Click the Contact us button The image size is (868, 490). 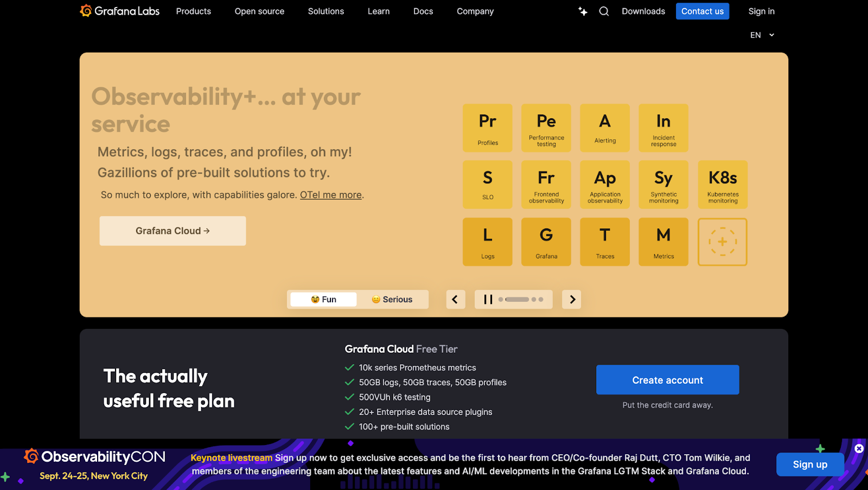tap(703, 11)
